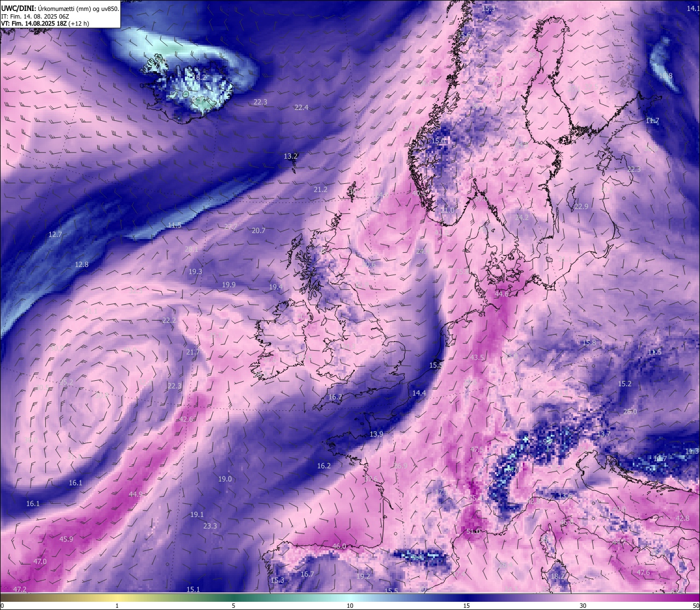Click the 22.2 value label
This screenshot has height=610, width=700.
click(169, 320)
